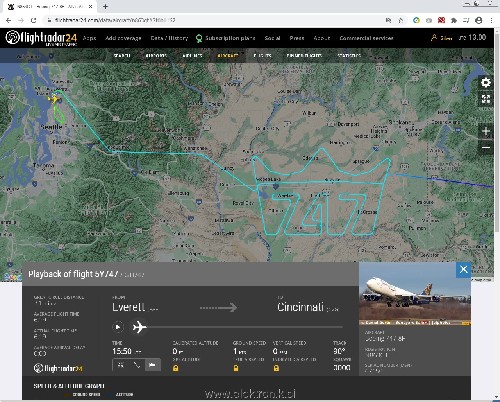The width and height of the screenshot is (500, 402).
Task: Zoom out of the map
Action: coord(486,147)
